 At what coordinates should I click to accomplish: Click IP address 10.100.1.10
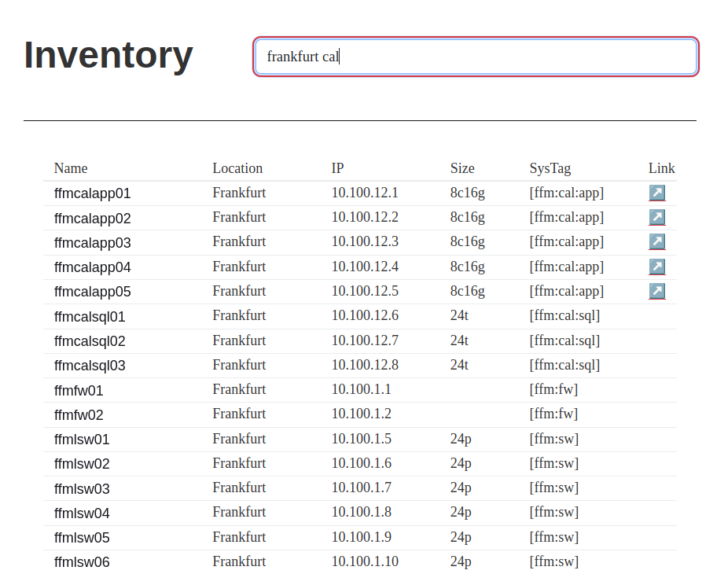coord(365,561)
